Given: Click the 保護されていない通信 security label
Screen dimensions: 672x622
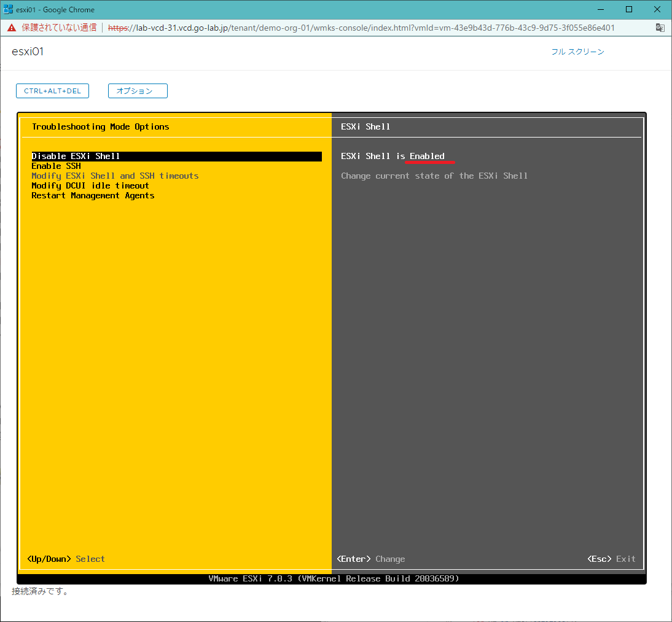Looking at the screenshot, I should [x=59, y=28].
